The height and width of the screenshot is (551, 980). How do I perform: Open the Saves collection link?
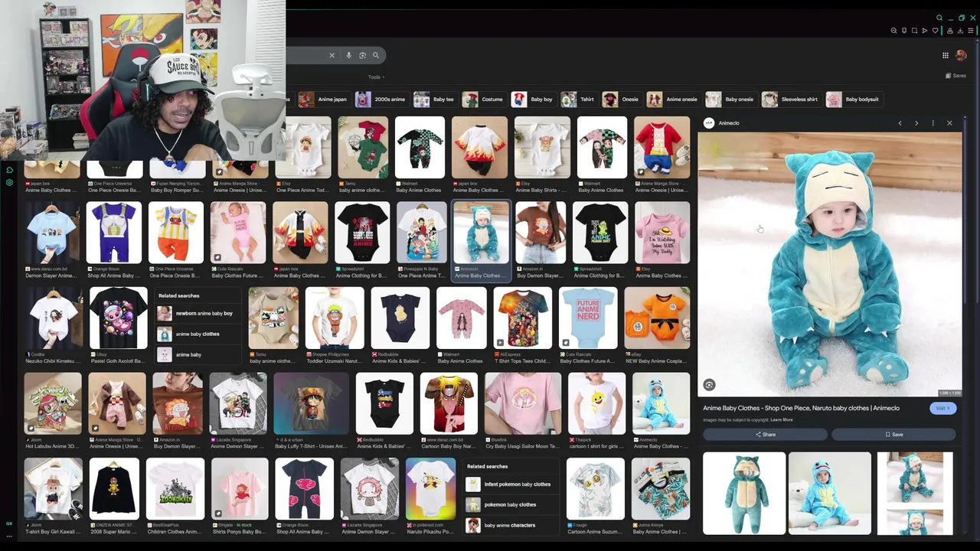point(955,76)
